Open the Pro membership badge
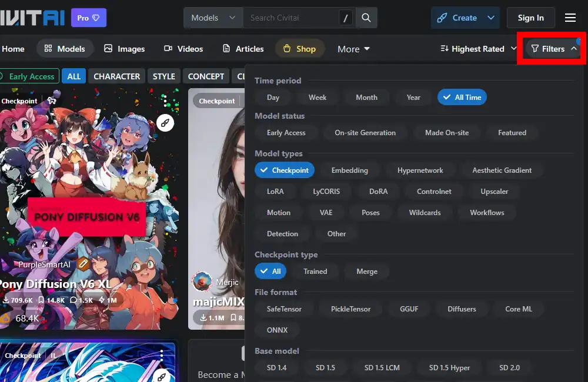Screen dimensions: 588x382 coord(89,18)
